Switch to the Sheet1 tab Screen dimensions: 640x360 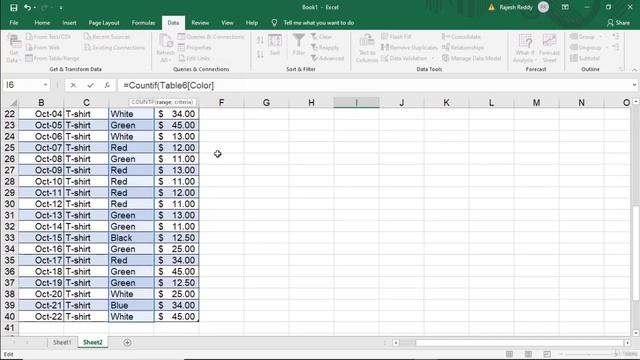click(62, 342)
